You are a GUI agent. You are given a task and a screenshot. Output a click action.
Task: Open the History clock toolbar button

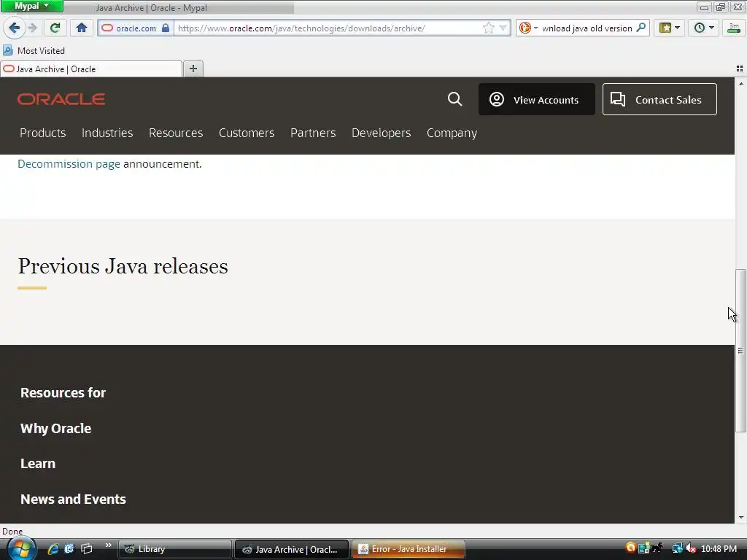[704, 28]
